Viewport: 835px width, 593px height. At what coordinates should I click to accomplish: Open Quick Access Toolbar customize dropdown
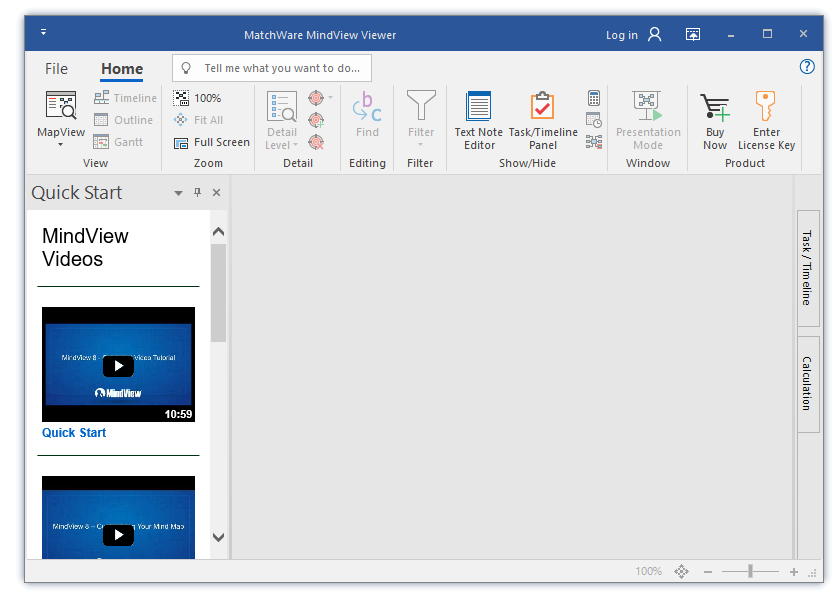point(44,32)
